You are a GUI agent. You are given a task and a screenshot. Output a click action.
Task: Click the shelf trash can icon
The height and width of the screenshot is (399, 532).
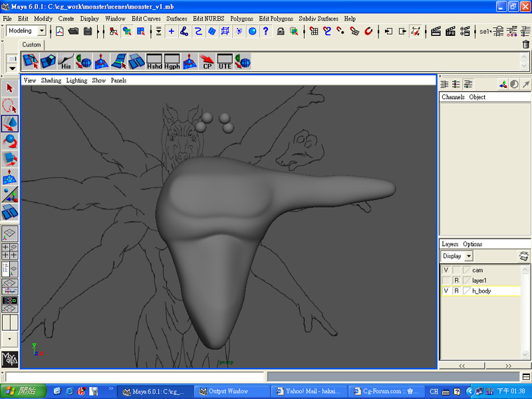525,45
